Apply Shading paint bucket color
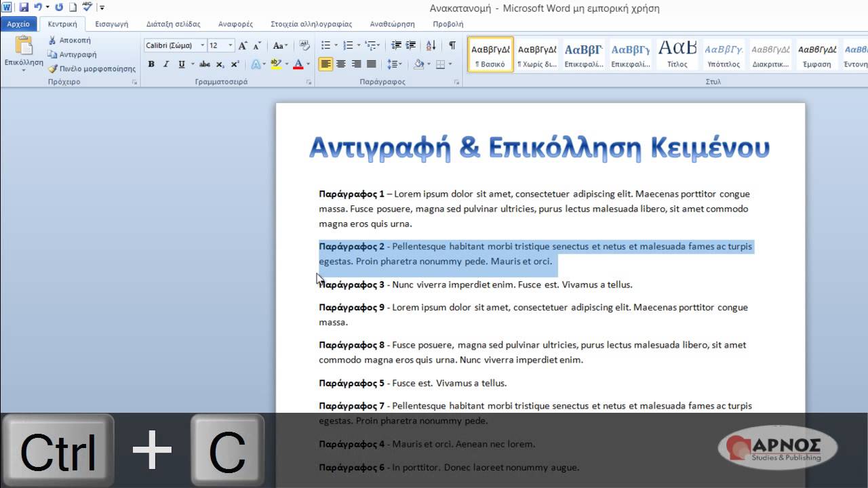 [x=418, y=64]
